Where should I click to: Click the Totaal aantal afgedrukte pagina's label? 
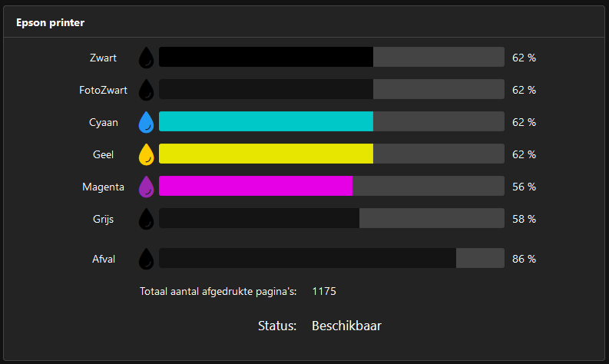[x=218, y=292]
